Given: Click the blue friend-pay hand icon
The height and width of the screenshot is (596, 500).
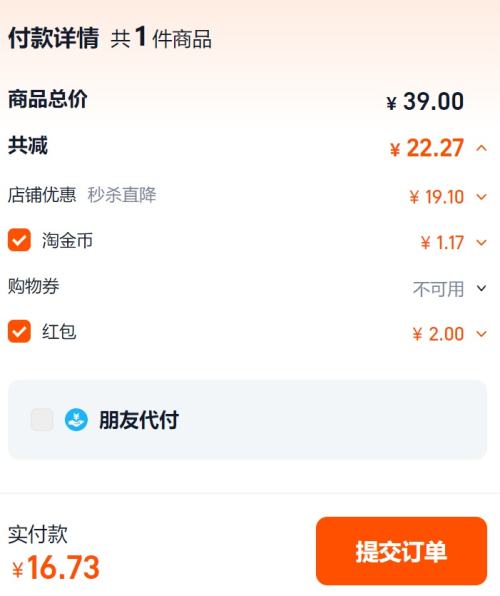Looking at the screenshot, I should (76, 420).
